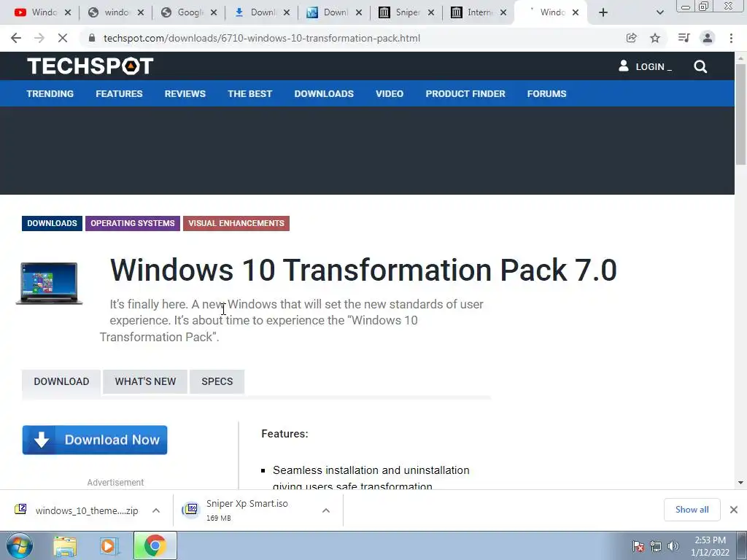Open Chrome profile avatar

pos(708,38)
